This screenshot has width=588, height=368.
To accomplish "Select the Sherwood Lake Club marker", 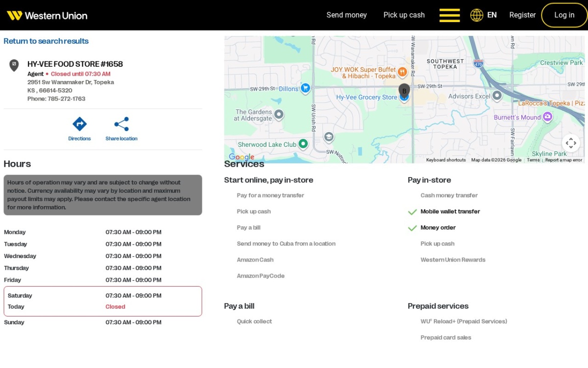I will (x=303, y=144).
